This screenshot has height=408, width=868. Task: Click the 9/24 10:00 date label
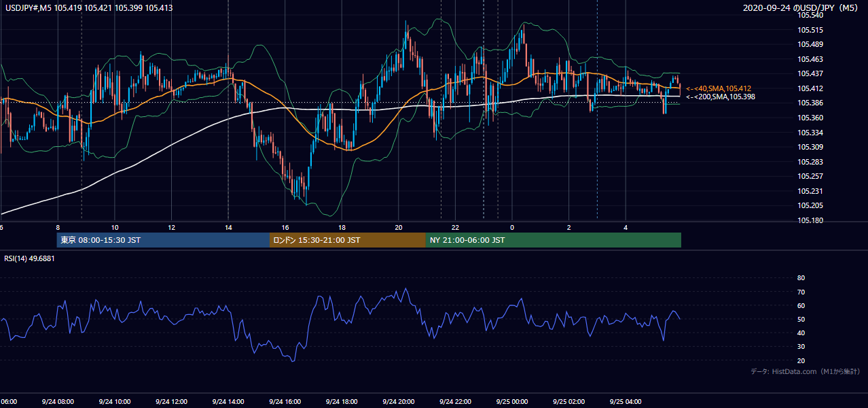115,402
